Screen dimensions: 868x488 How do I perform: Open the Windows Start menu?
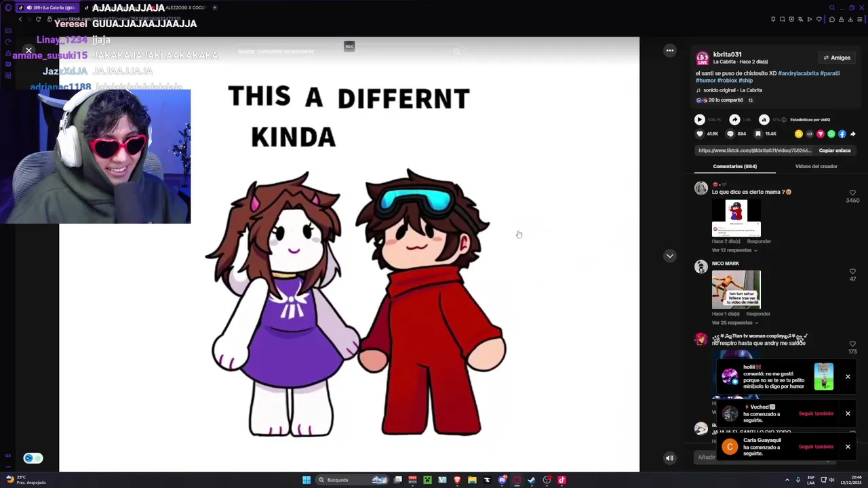(x=307, y=480)
